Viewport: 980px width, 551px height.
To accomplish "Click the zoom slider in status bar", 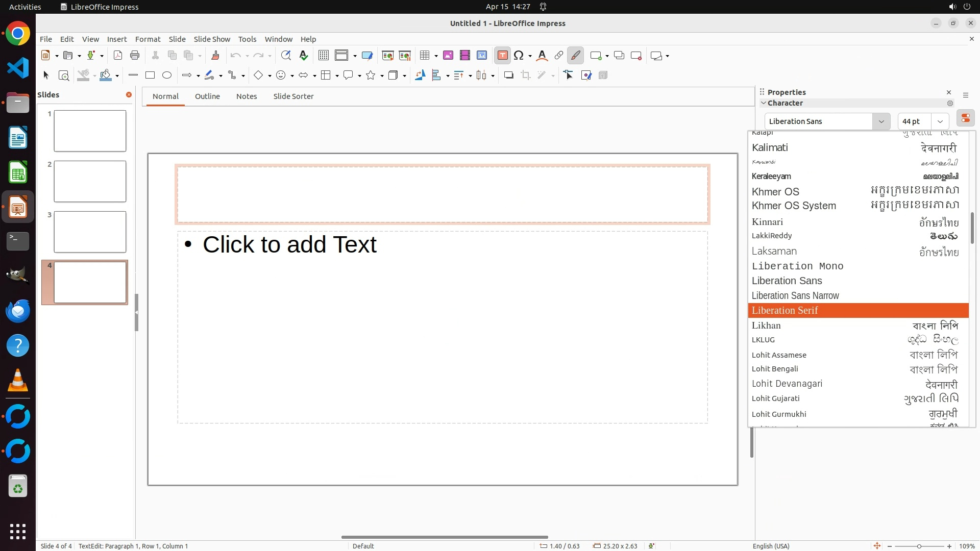I will pyautogui.click(x=919, y=546).
